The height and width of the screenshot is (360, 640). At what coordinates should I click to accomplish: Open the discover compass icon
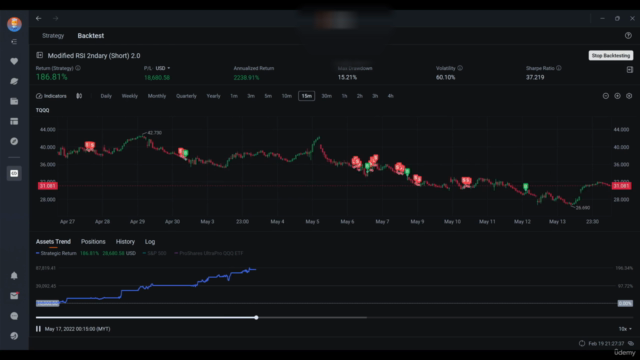[14, 141]
